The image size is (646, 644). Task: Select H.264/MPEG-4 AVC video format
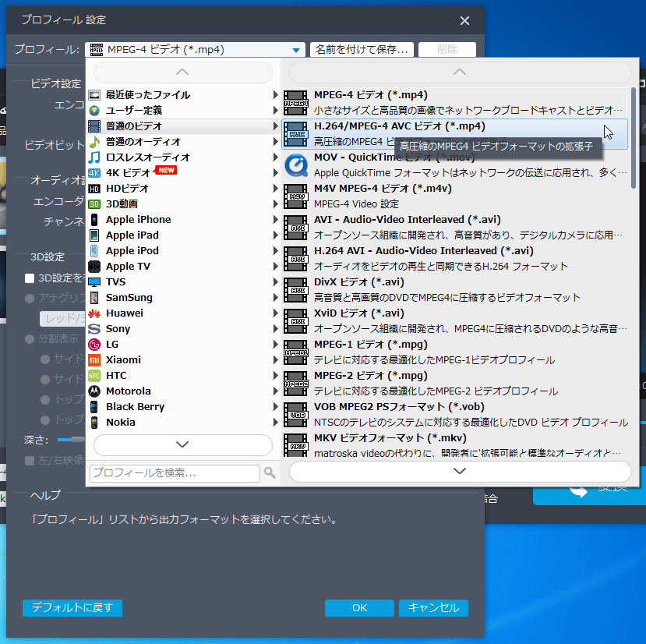(455, 134)
